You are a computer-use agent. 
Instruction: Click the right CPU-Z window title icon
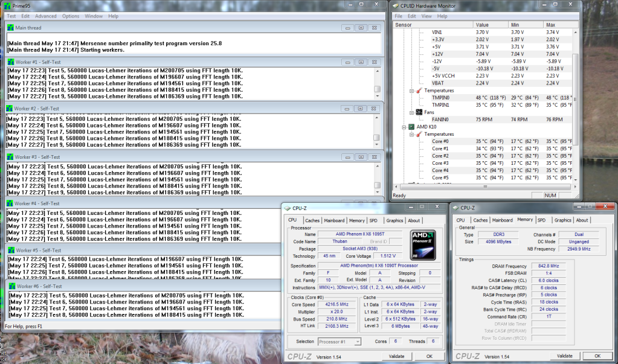click(x=455, y=208)
